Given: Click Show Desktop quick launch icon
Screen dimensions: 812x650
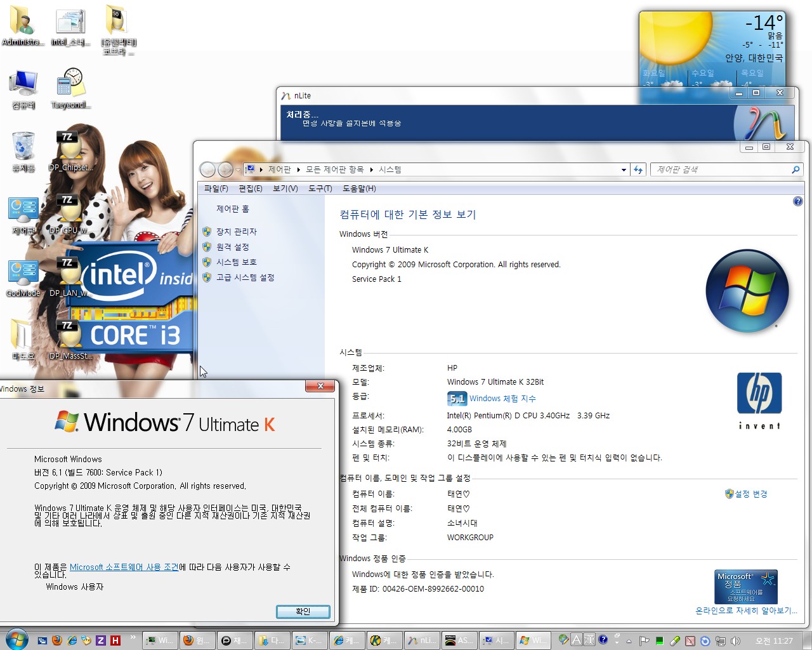Looking at the screenshot, I should pyautogui.click(x=43, y=640).
